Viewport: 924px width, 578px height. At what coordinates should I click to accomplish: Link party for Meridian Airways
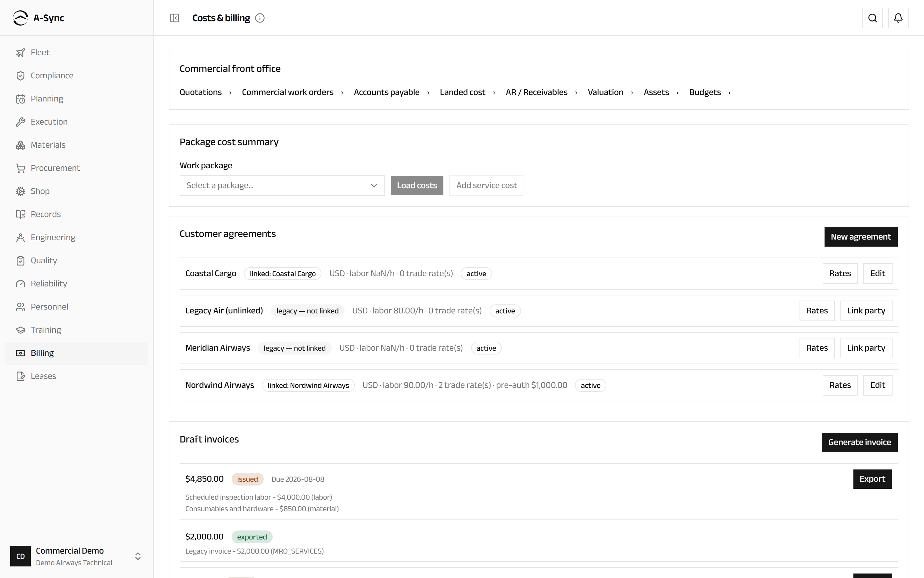[866, 348]
